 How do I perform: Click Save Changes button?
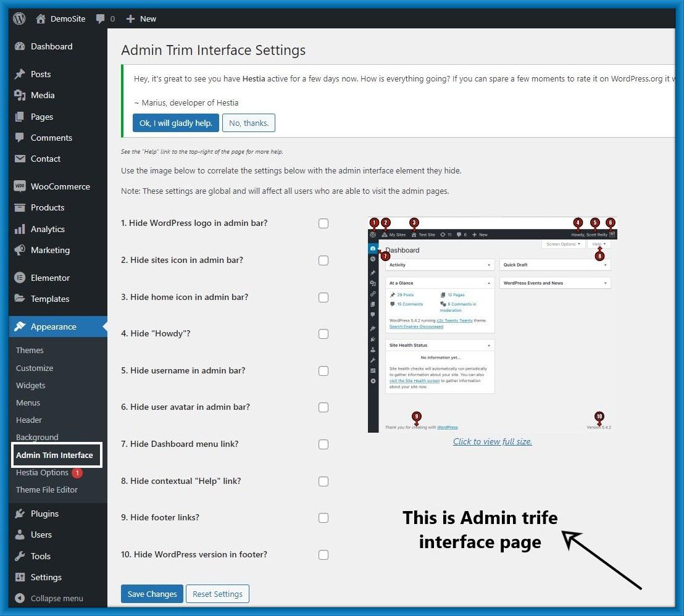152,594
